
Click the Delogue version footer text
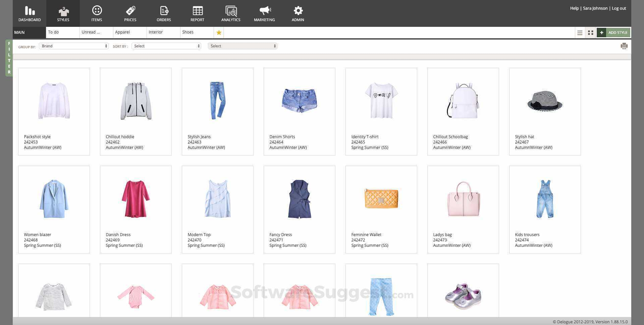tap(590, 322)
